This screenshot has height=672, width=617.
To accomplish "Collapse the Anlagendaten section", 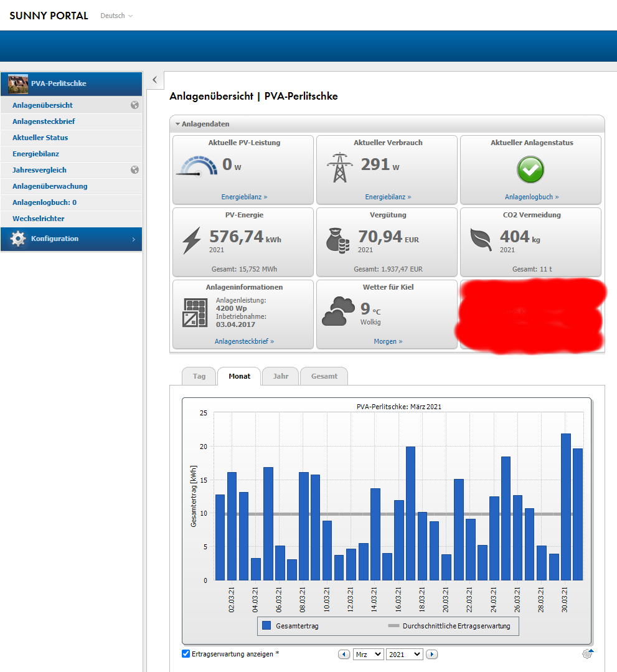I will click(177, 124).
